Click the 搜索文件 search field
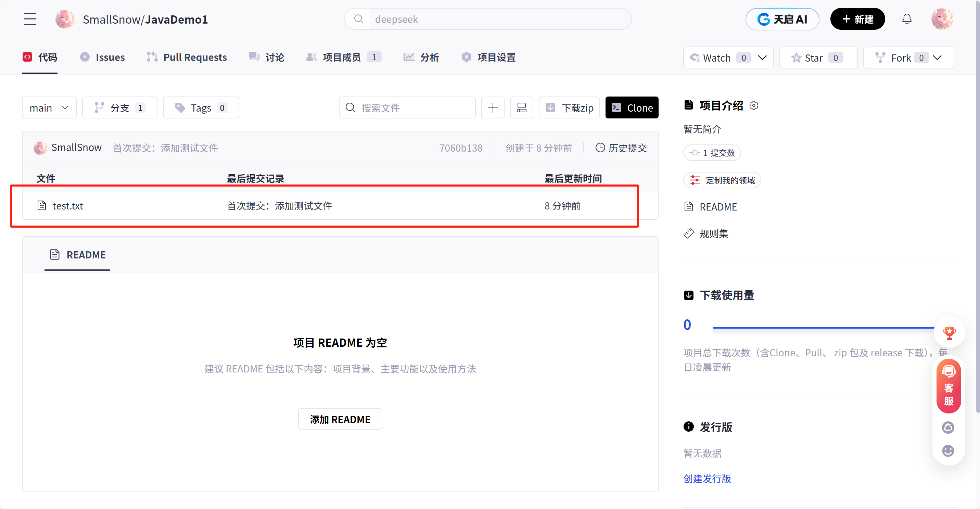 (407, 108)
